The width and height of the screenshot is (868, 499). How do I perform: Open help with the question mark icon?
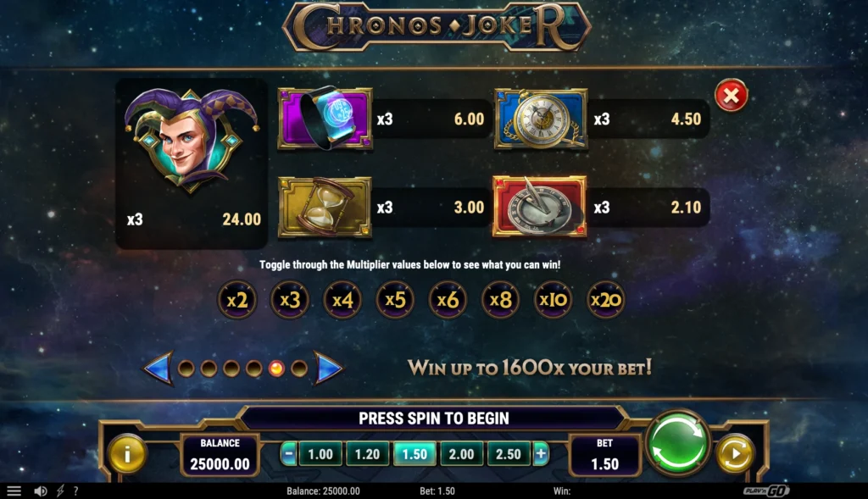click(75, 491)
